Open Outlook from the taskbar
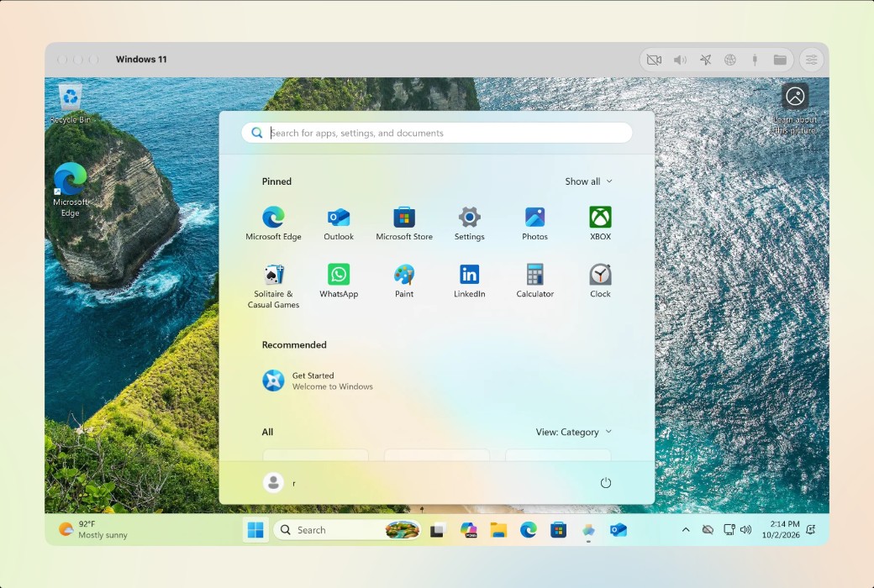Image resolution: width=874 pixels, height=588 pixels. [x=619, y=529]
